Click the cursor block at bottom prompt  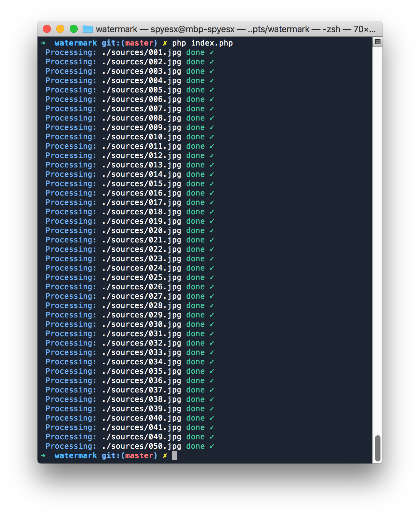(x=174, y=455)
